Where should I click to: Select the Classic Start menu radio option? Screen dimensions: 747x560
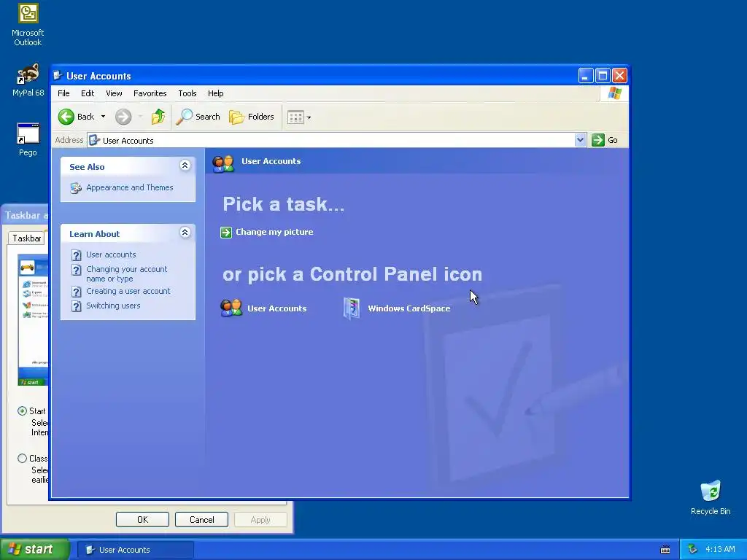pos(22,458)
